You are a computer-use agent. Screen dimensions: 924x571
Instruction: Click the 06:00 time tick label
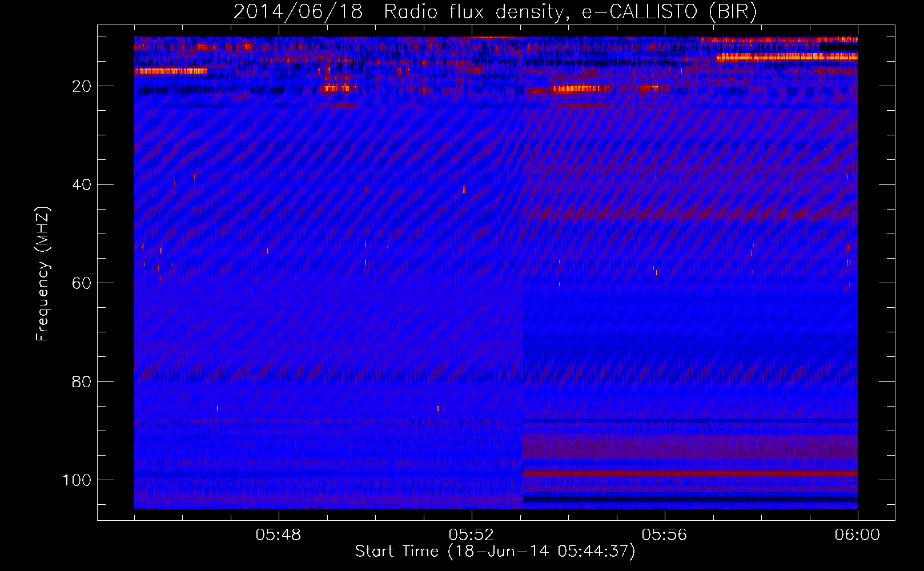tap(858, 536)
